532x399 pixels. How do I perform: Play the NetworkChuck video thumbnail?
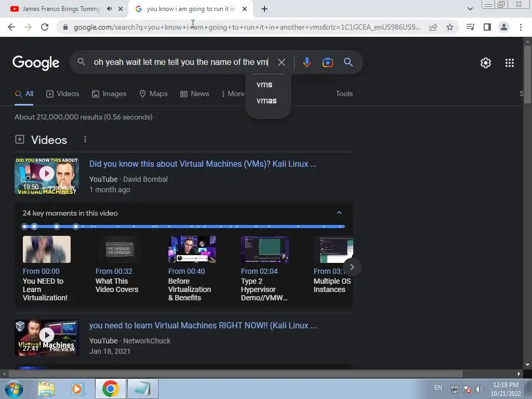tap(47, 338)
